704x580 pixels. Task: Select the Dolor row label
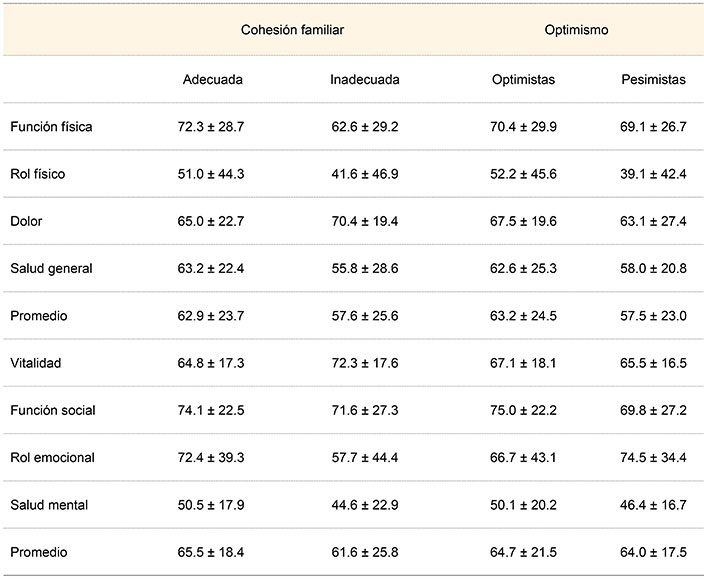pyautogui.click(x=26, y=221)
